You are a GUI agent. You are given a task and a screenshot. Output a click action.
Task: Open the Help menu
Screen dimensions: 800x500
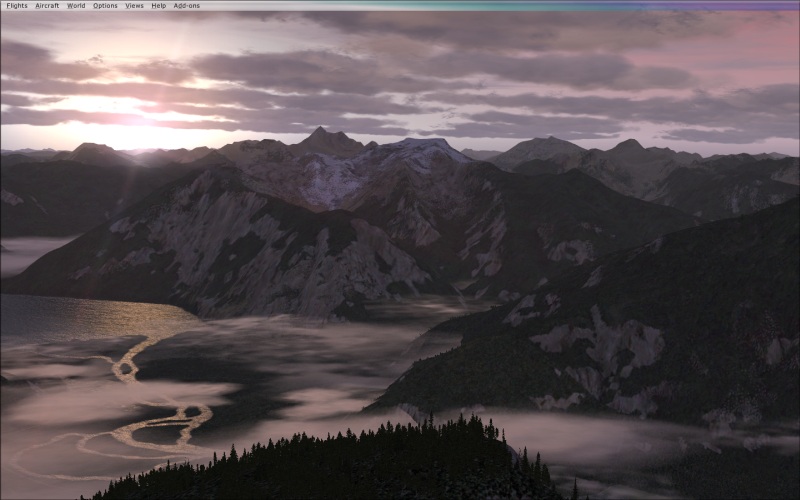click(x=159, y=6)
